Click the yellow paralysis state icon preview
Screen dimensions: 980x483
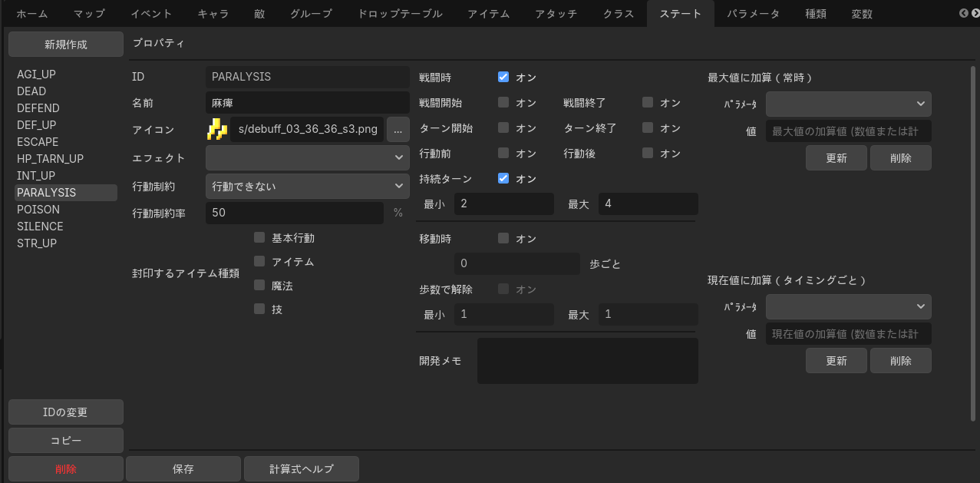click(217, 129)
